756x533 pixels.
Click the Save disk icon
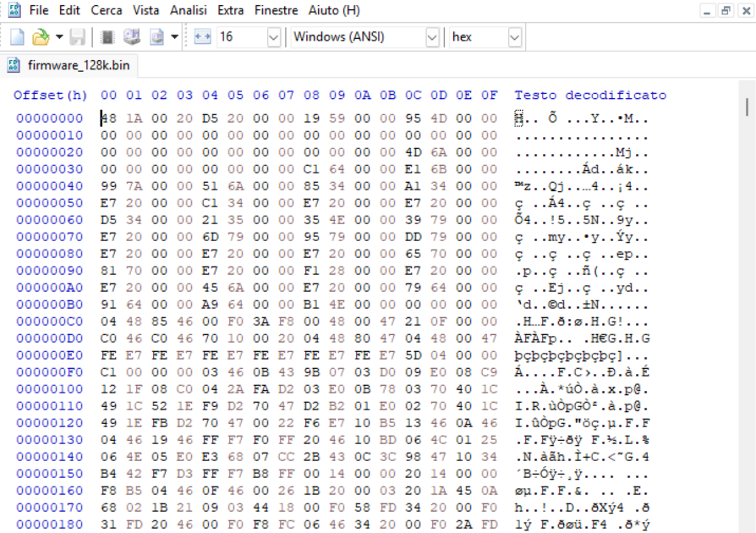point(77,37)
